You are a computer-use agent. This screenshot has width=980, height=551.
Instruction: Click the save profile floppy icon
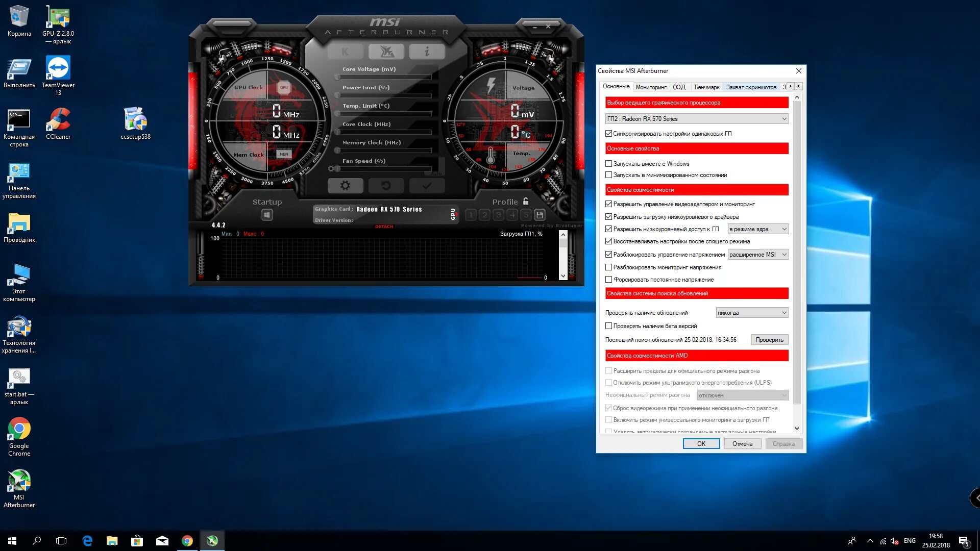pos(540,215)
